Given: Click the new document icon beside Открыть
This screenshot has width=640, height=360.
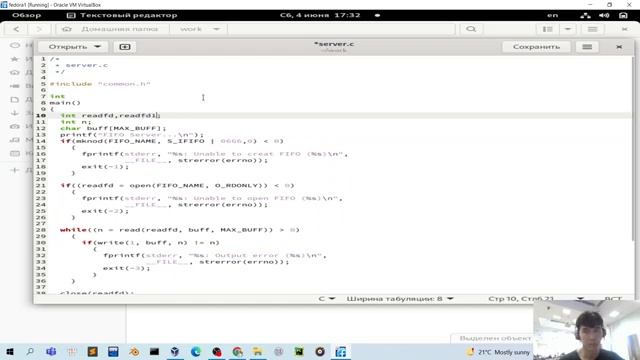Looking at the screenshot, I should point(125,47).
